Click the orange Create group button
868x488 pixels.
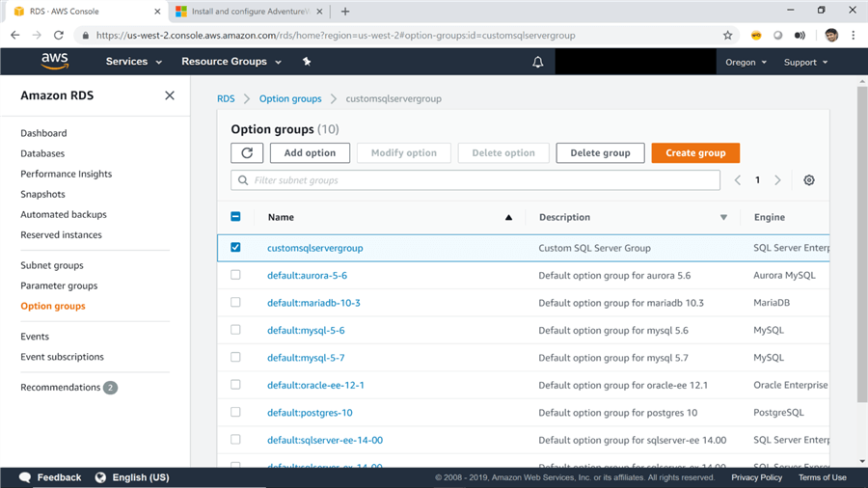tap(695, 152)
